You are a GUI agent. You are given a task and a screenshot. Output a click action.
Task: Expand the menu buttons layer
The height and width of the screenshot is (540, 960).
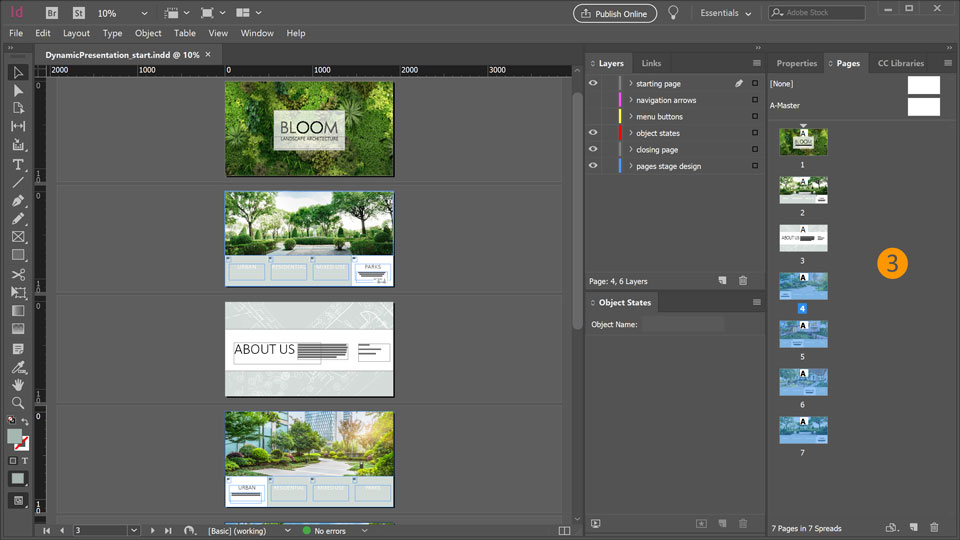click(629, 117)
